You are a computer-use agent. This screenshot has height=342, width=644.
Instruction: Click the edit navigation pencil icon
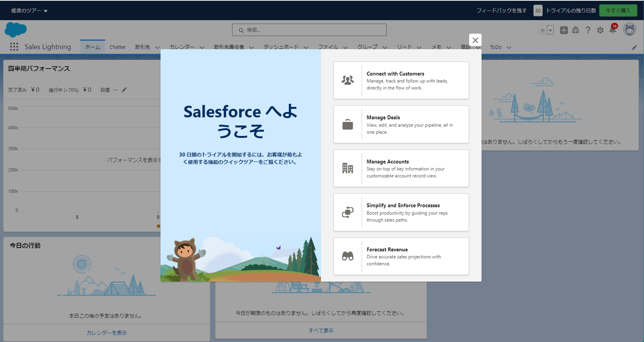pos(634,47)
